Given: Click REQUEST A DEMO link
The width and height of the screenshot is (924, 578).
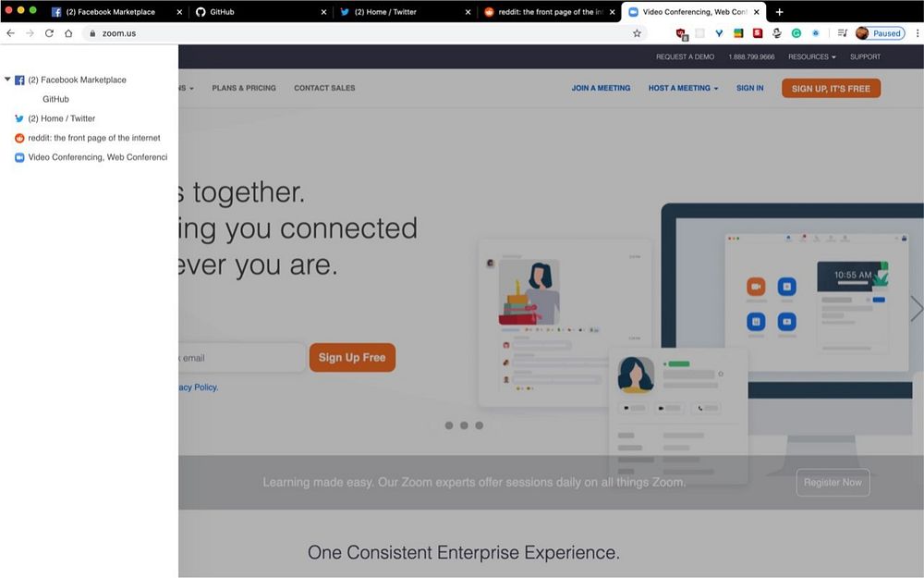Looking at the screenshot, I should pos(685,57).
